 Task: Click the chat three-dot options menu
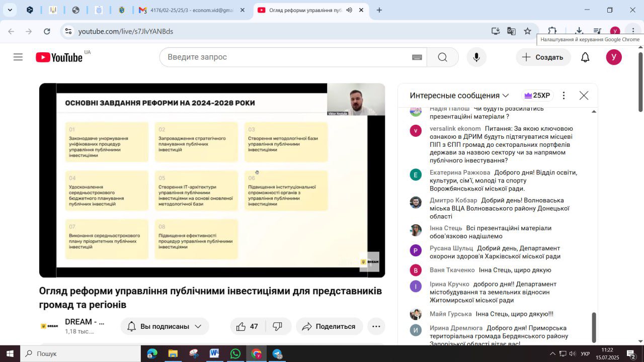coord(563,96)
